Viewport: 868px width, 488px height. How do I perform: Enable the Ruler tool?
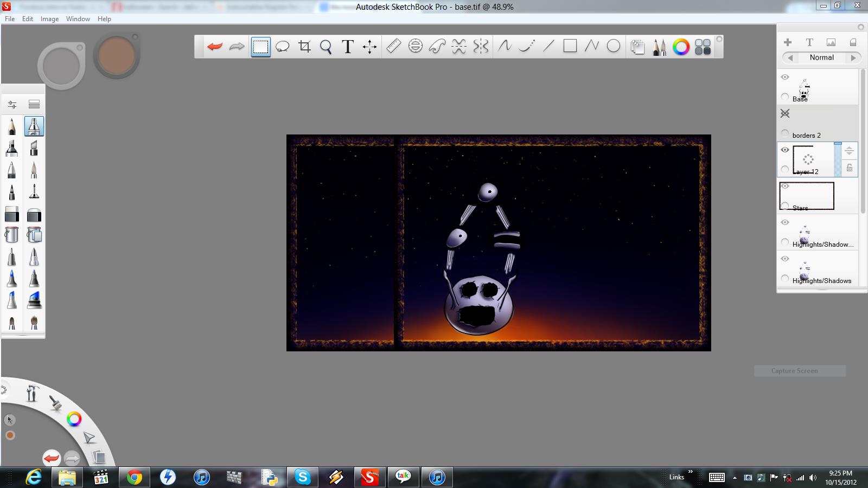click(393, 47)
